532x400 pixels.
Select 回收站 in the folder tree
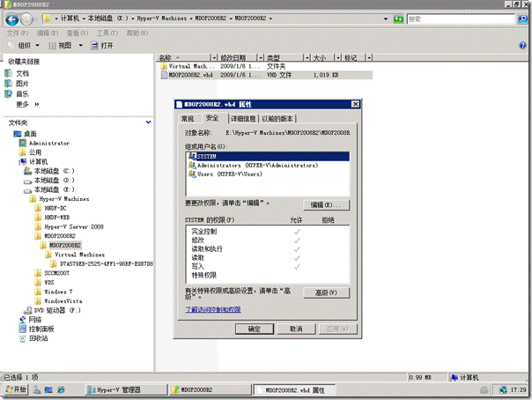pos(39,338)
